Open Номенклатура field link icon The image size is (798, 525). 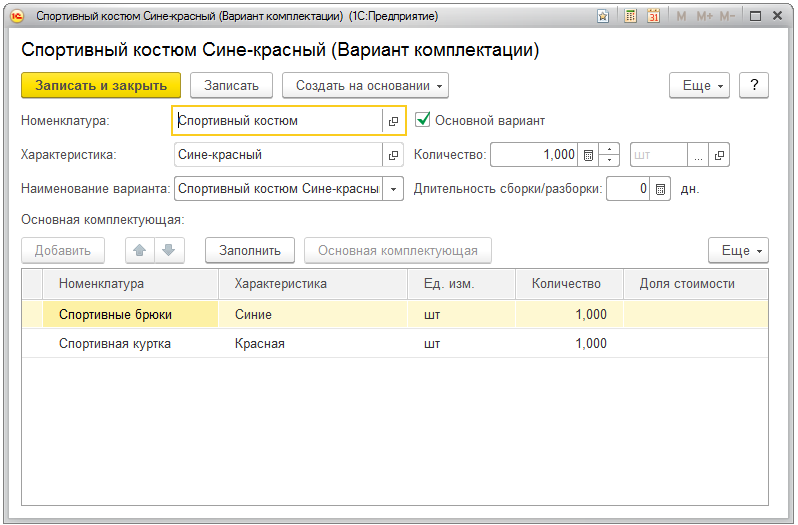pos(393,121)
